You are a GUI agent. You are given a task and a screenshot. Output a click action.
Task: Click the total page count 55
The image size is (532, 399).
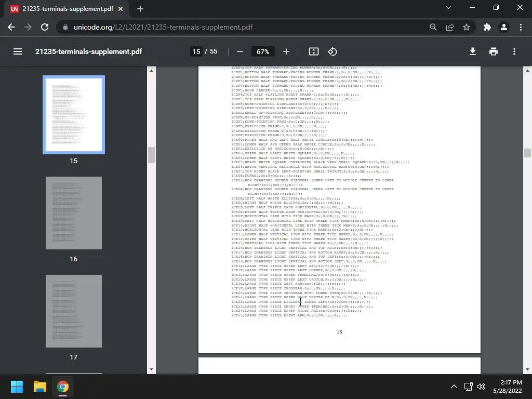(x=214, y=51)
